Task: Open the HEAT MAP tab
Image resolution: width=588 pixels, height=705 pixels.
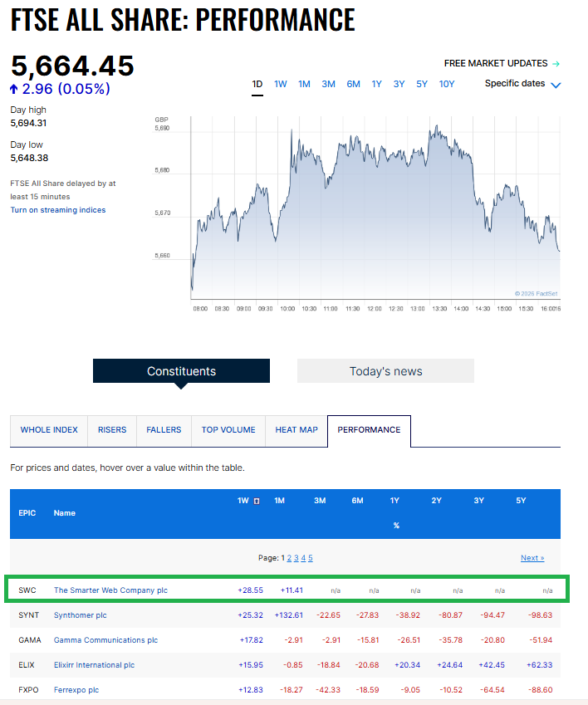Action: click(x=296, y=430)
